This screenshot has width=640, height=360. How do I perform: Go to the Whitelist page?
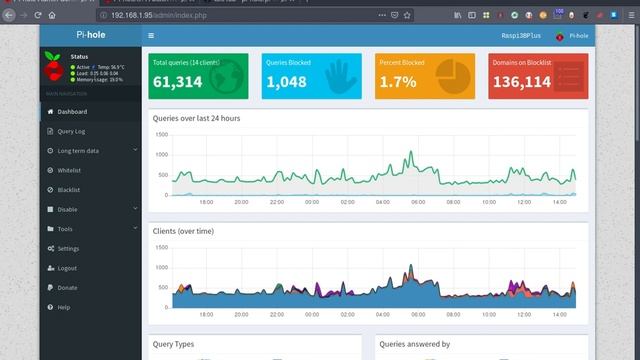point(91,170)
